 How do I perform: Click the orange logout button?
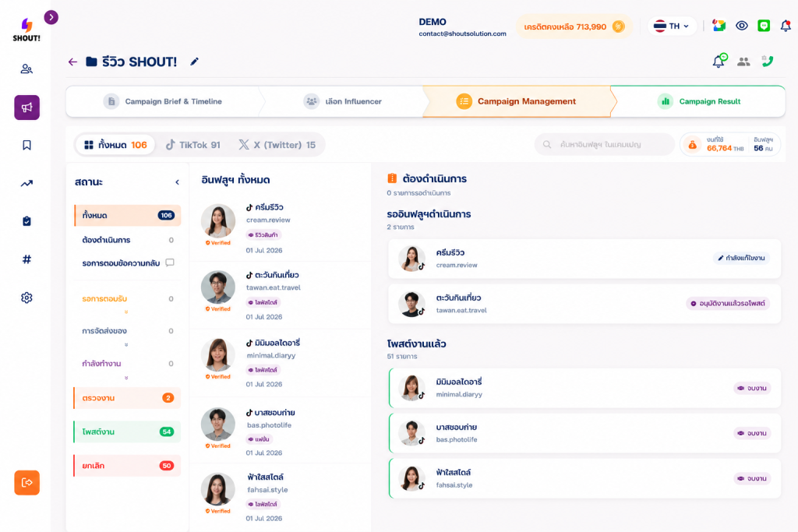[x=26, y=483]
